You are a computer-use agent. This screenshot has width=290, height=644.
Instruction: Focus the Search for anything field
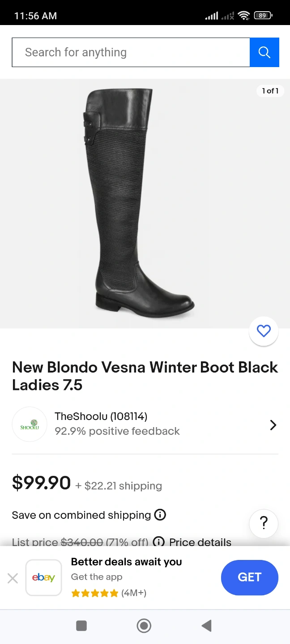coord(131,52)
